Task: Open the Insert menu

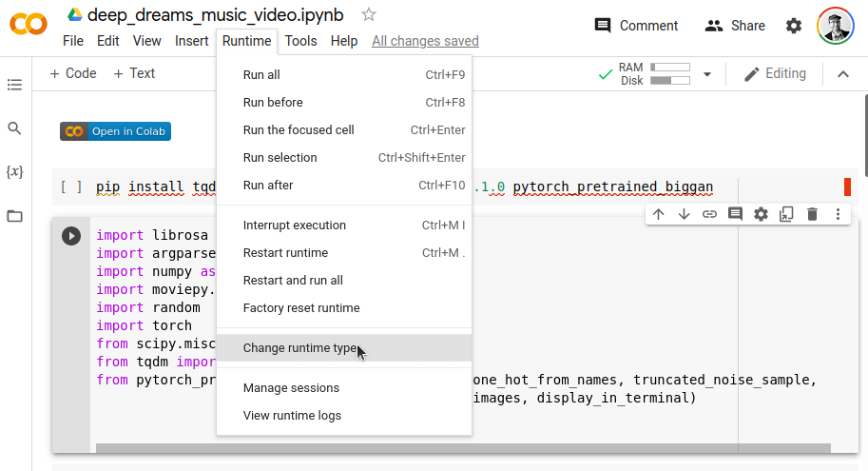Action: 191,41
